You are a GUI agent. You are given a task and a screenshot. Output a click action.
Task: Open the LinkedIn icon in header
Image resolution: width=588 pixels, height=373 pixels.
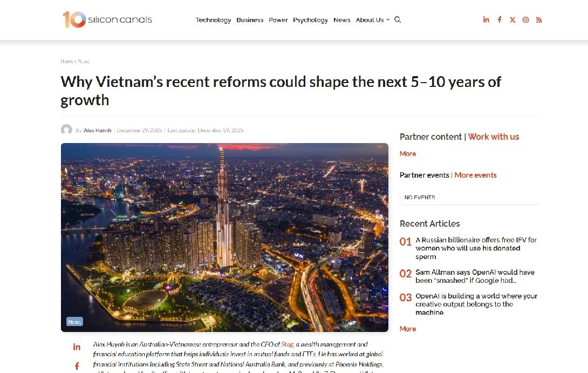click(486, 20)
